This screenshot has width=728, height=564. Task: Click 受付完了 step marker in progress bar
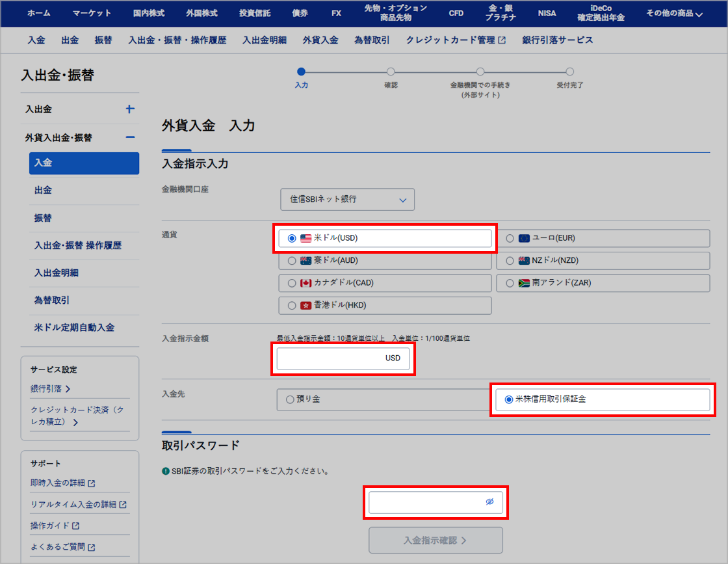(x=569, y=72)
